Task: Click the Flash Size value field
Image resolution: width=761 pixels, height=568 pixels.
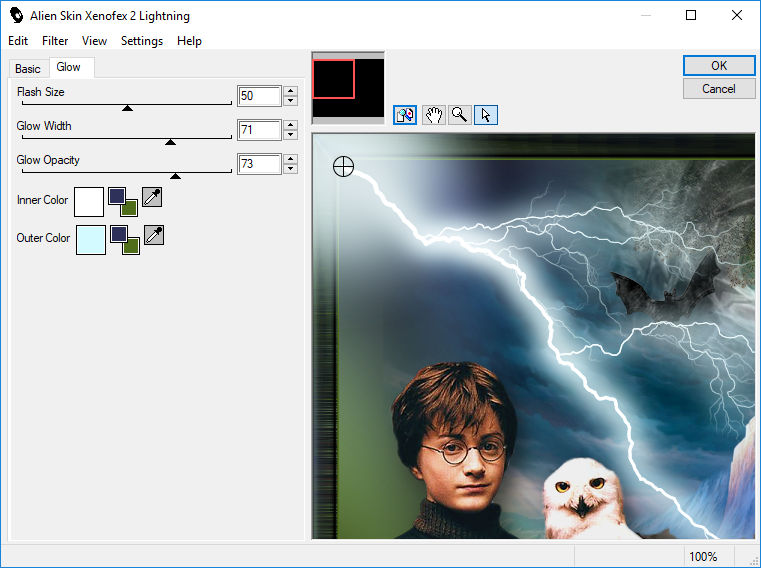Action: (x=259, y=96)
